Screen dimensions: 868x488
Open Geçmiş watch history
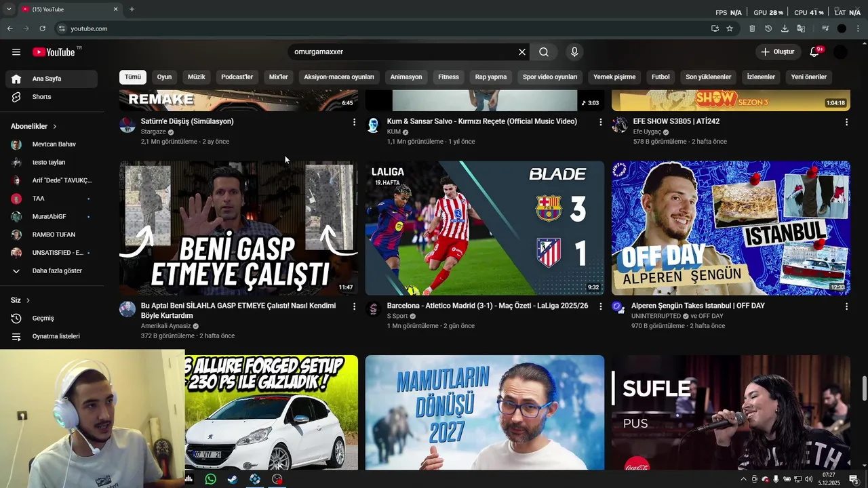52,319
